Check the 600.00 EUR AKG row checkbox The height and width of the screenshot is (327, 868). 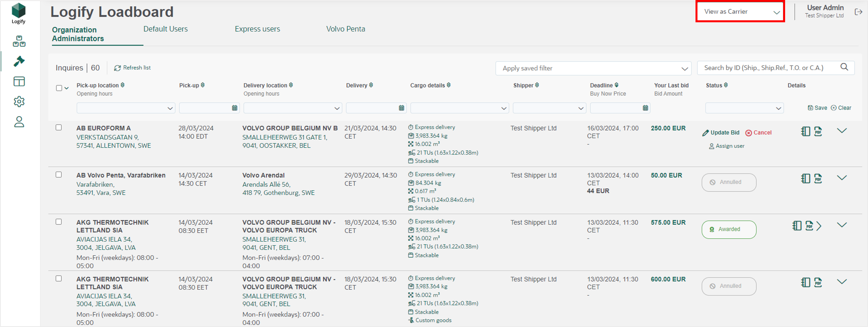tap(59, 279)
